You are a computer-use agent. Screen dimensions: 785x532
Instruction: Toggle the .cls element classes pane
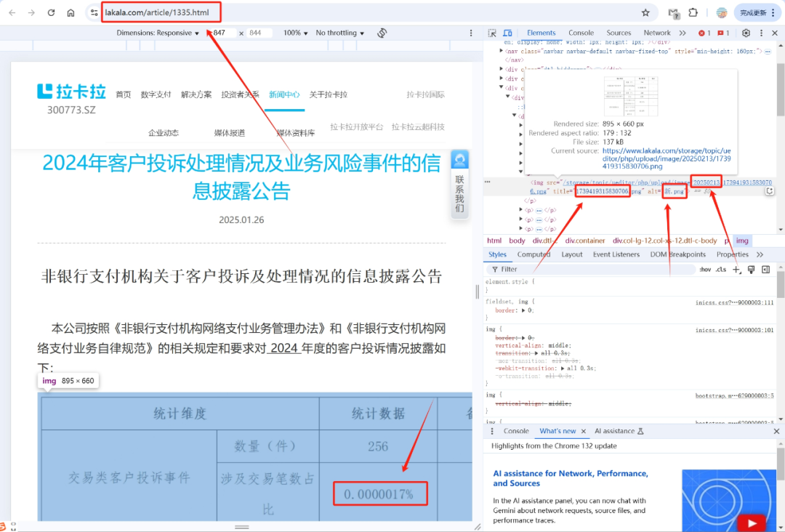[721, 269]
